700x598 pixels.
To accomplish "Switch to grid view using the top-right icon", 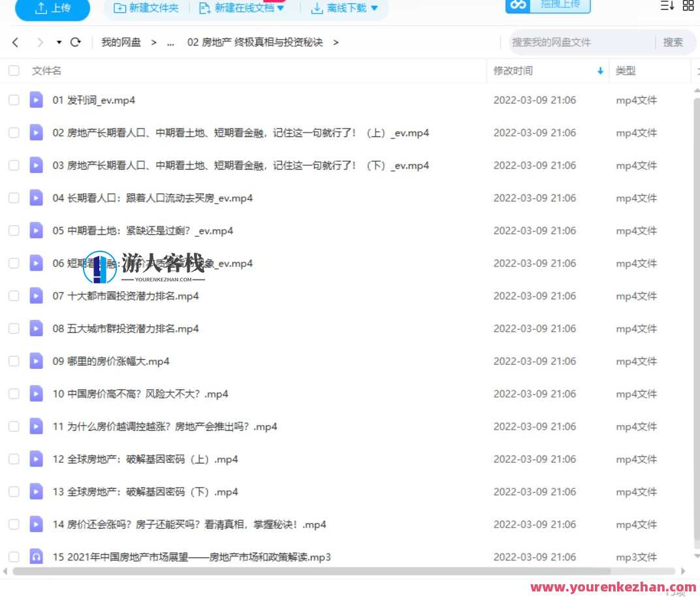I will [688, 7].
